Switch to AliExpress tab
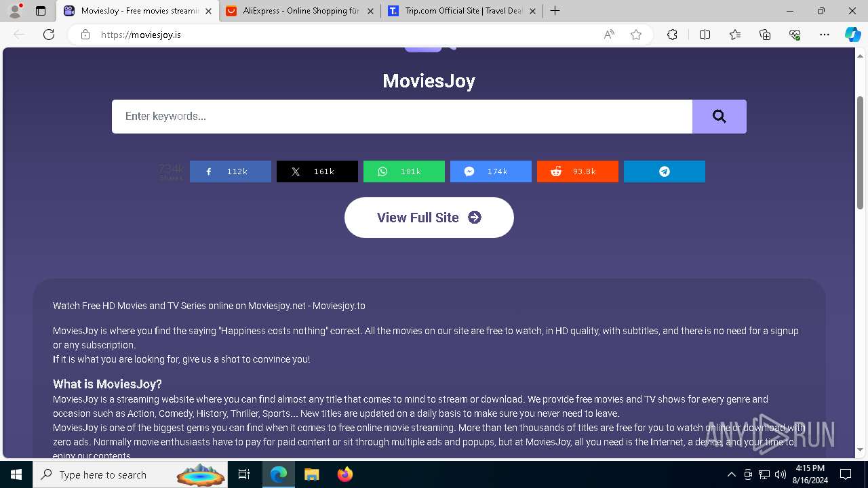Screen dimensions: 868x488 coord(300,11)
